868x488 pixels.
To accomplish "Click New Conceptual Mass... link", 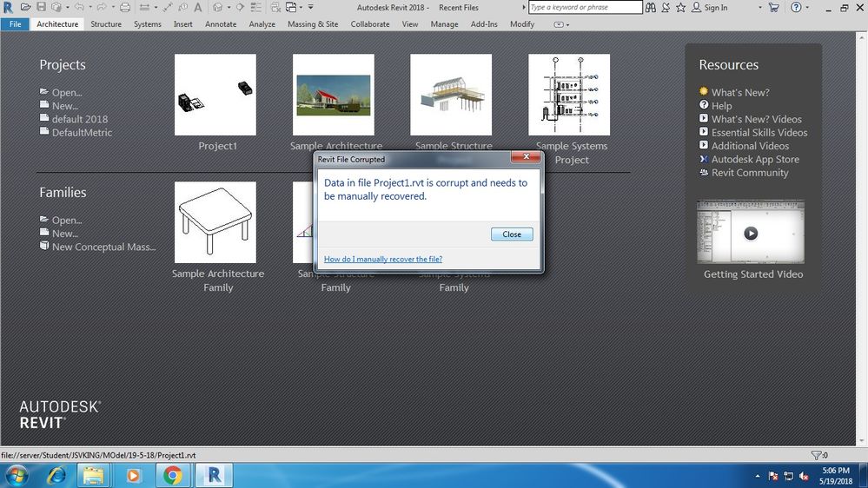I will click(x=103, y=247).
